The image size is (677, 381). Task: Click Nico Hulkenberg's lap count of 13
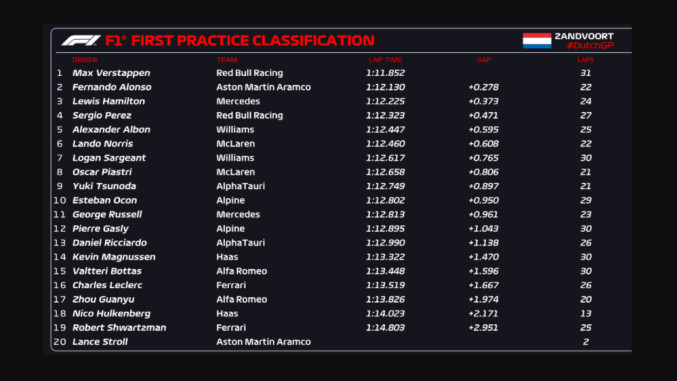pos(585,314)
